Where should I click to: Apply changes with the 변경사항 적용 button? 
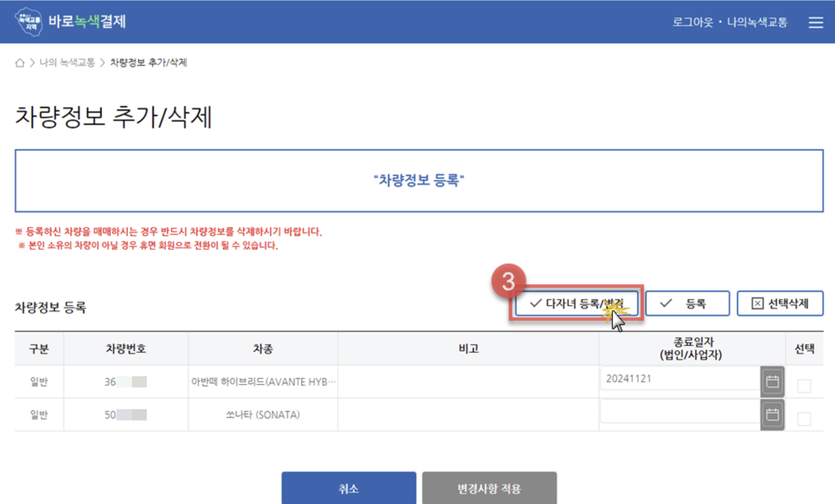[x=489, y=488]
